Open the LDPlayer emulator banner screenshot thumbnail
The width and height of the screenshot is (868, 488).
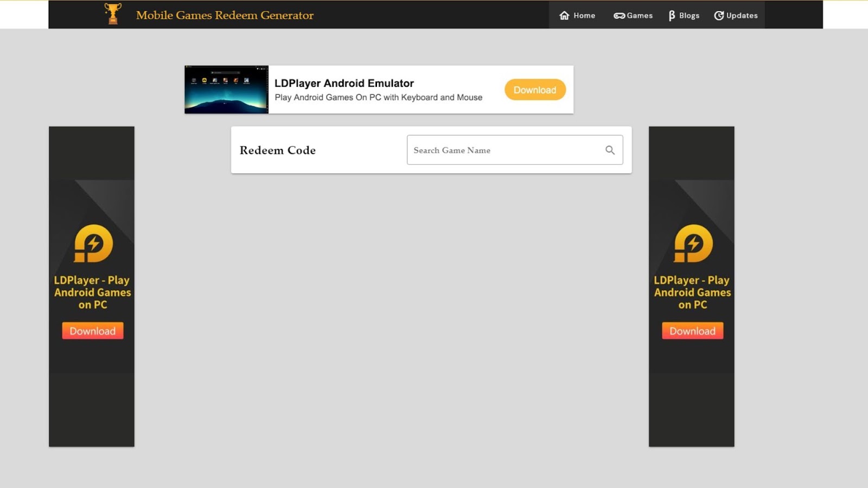(226, 89)
